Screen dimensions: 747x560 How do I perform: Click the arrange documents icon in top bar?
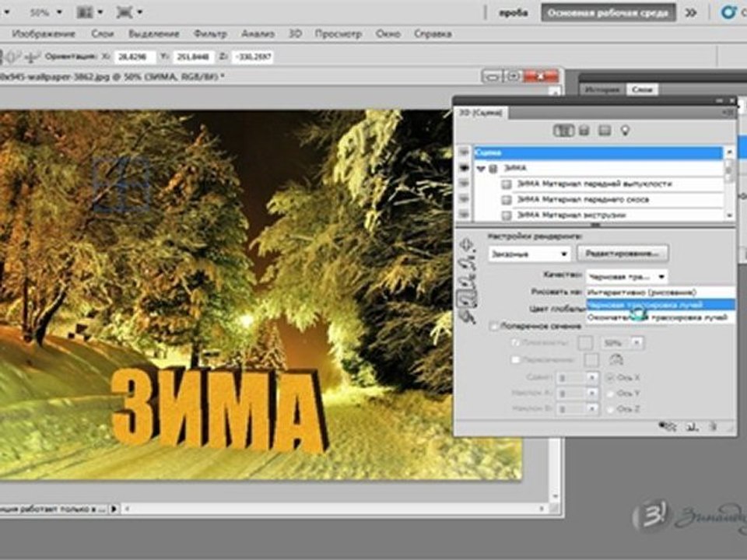click(x=85, y=12)
